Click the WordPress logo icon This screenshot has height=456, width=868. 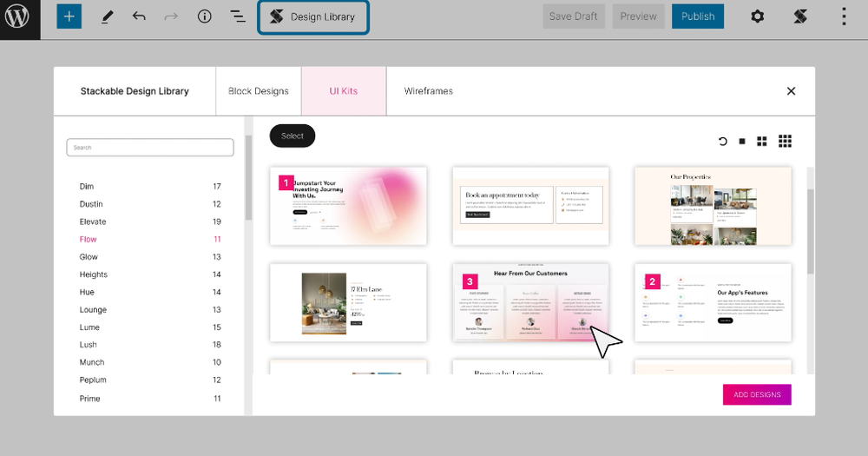[x=17, y=17]
